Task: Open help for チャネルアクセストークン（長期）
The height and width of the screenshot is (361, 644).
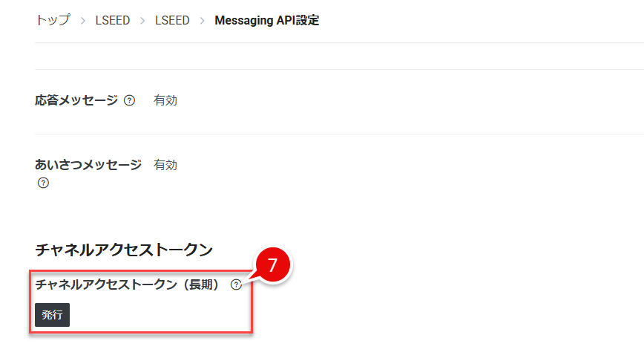Action: [236, 284]
